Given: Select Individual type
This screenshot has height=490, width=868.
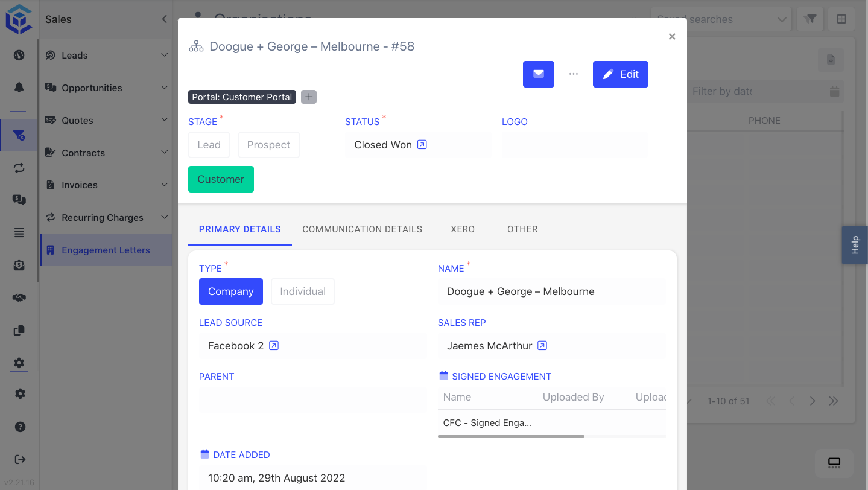Looking at the screenshot, I should [303, 291].
